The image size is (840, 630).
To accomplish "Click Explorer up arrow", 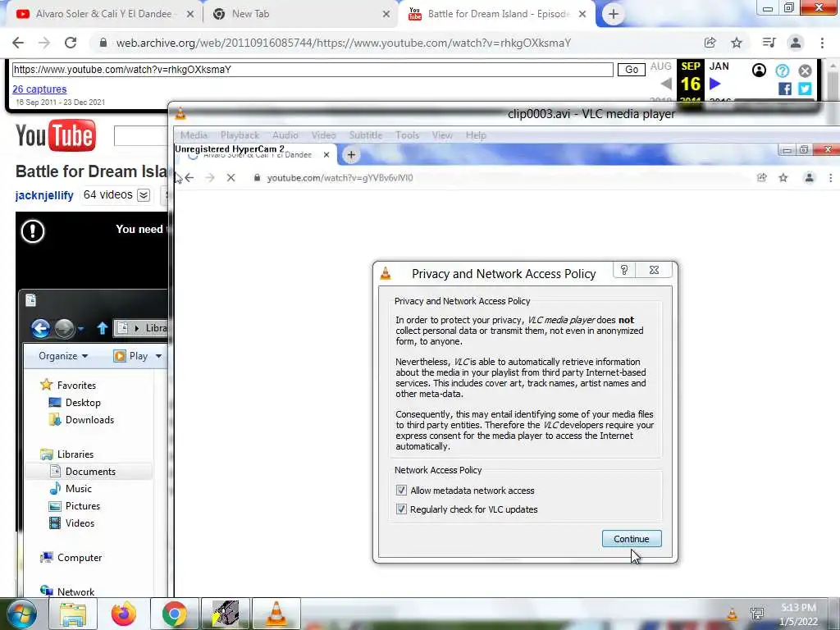I will click(103, 328).
